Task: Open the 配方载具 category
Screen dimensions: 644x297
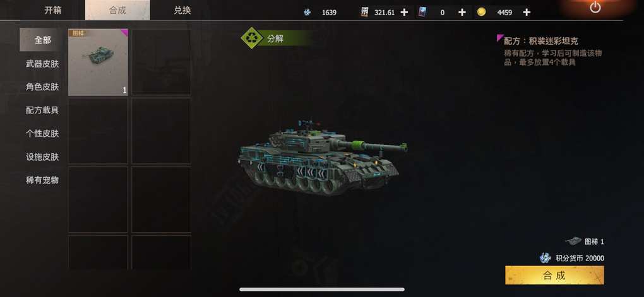Action: [42, 110]
